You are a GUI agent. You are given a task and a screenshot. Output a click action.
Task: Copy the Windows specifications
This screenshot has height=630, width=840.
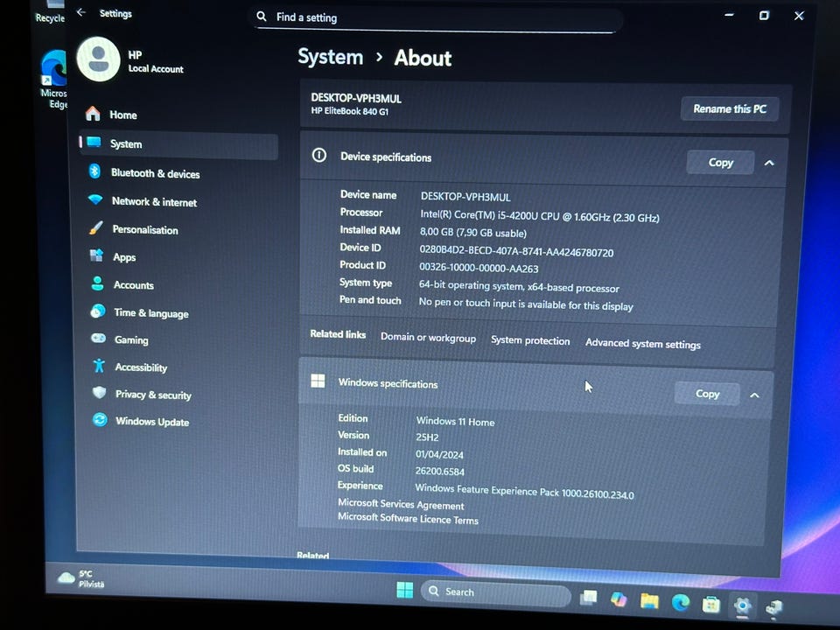pos(707,394)
